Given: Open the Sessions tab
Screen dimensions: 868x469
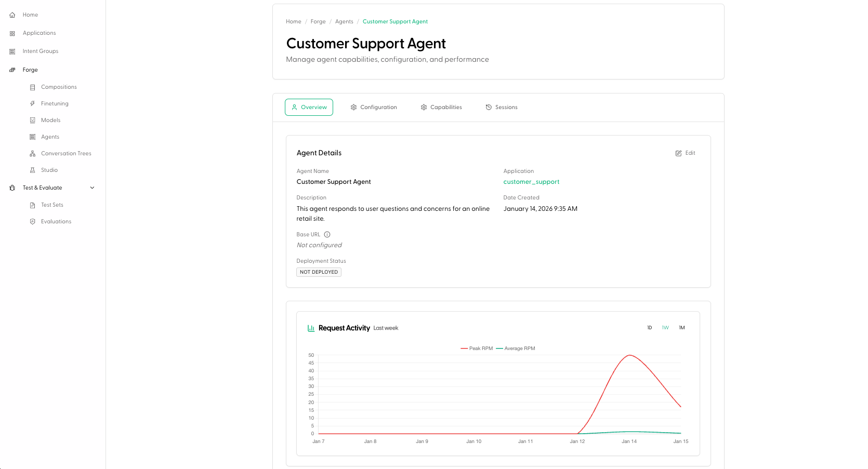Looking at the screenshot, I should pyautogui.click(x=501, y=107).
